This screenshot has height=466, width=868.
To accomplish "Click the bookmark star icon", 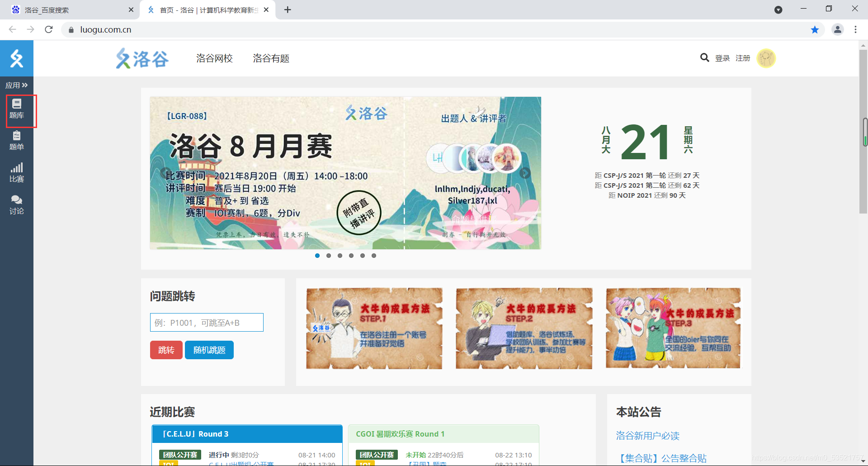I will click(x=815, y=29).
